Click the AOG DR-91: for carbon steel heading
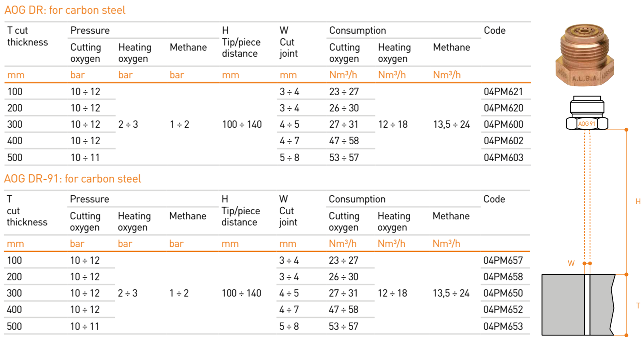Screen dimensions: 644x338 click(x=73, y=179)
